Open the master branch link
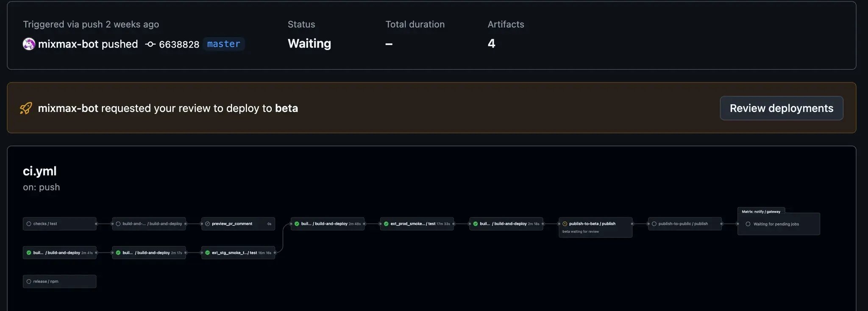The height and width of the screenshot is (311, 868). (x=223, y=44)
